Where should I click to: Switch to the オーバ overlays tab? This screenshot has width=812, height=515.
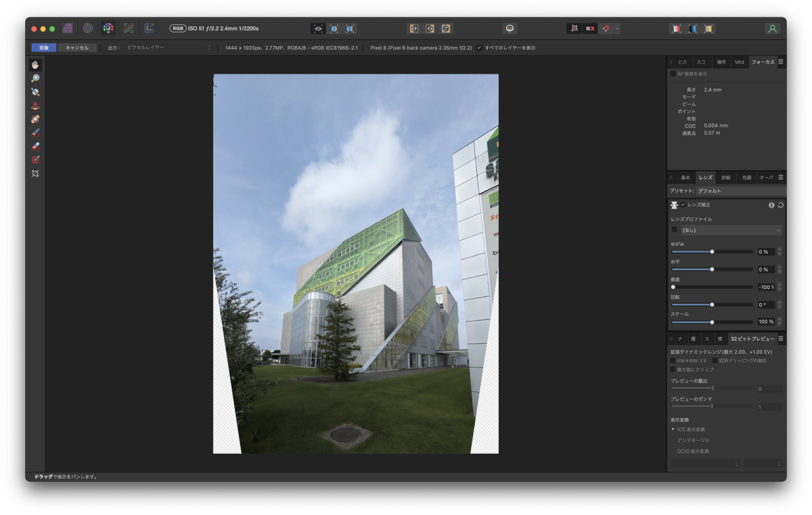[x=766, y=177]
